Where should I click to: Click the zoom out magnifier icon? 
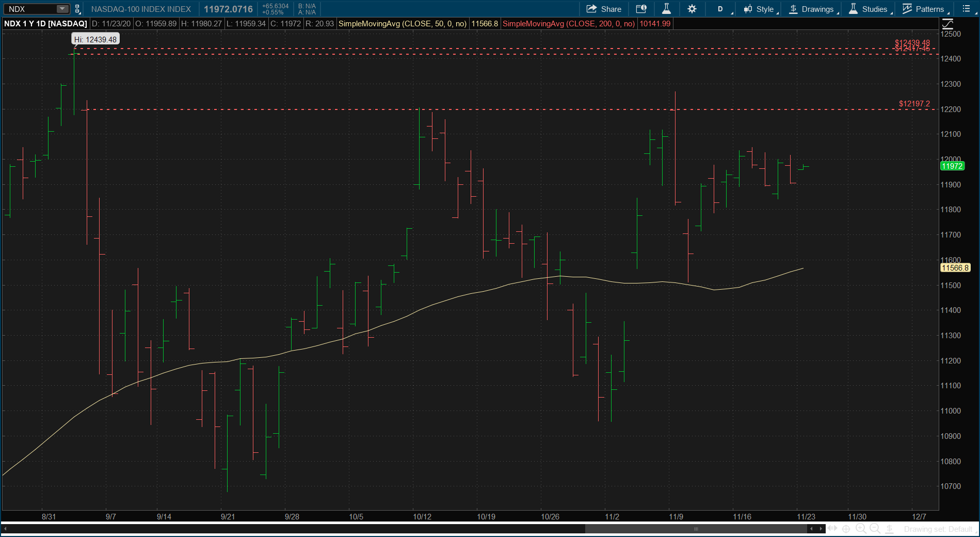875,529
